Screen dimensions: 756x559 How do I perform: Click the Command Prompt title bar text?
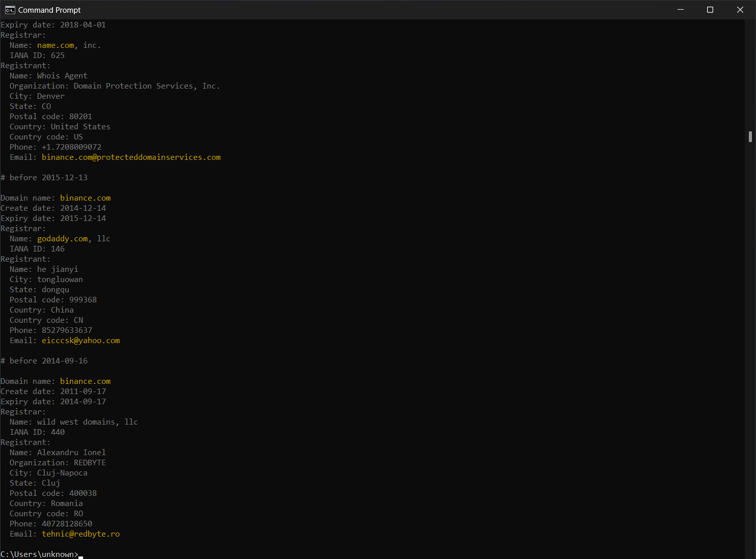point(49,10)
